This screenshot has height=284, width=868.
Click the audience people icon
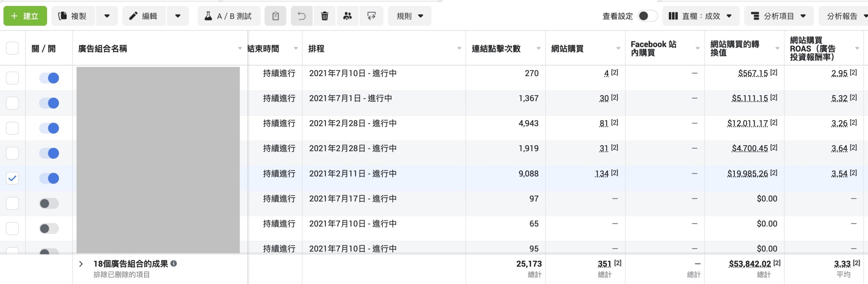[347, 16]
